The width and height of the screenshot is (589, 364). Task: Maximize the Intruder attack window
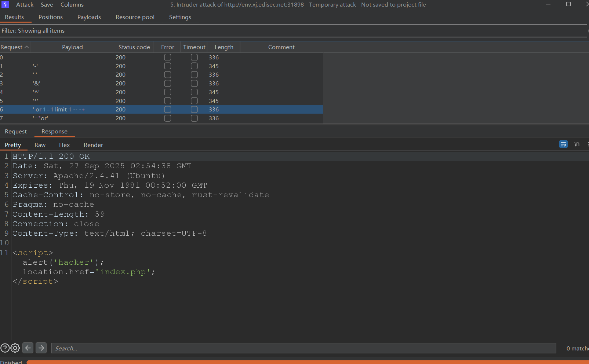click(x=568, y=4)
